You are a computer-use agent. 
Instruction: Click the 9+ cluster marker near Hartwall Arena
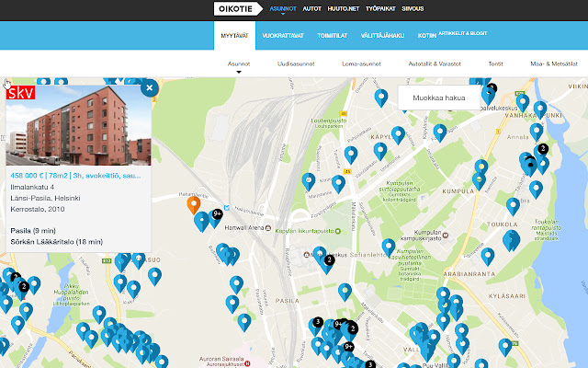click(x=217, y=214)
